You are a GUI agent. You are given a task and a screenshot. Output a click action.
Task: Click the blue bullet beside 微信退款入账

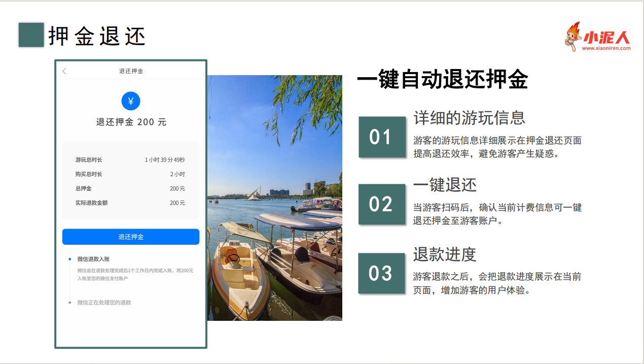click(x=69, y=259)
